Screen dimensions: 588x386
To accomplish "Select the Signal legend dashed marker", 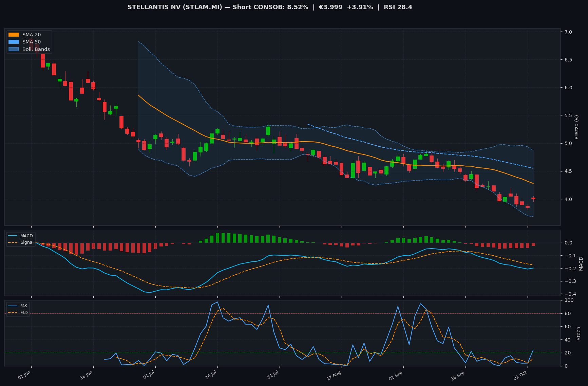I will click(x=13, y=242).
